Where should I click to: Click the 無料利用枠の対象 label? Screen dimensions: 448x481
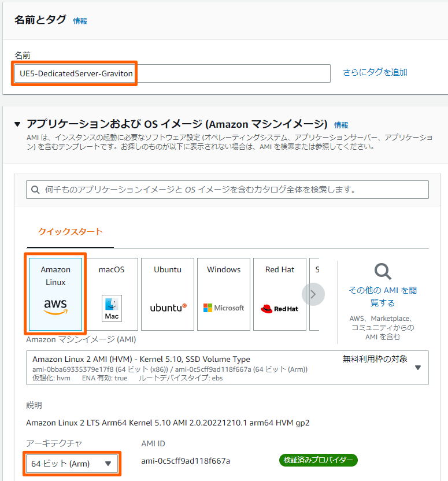[x=375, y=358]
